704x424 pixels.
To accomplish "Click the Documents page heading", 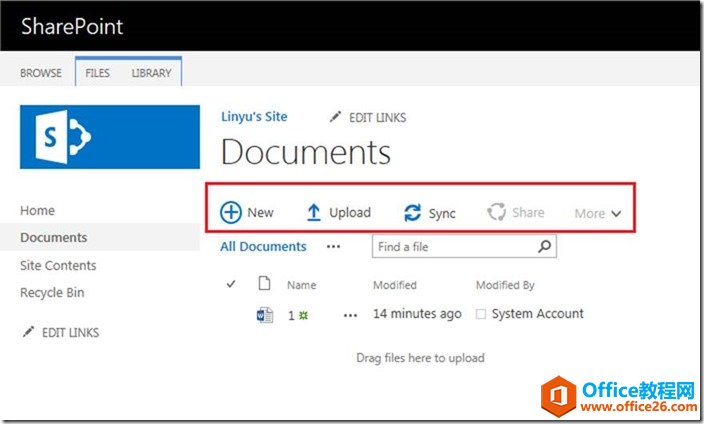I will tap(306, 152).
